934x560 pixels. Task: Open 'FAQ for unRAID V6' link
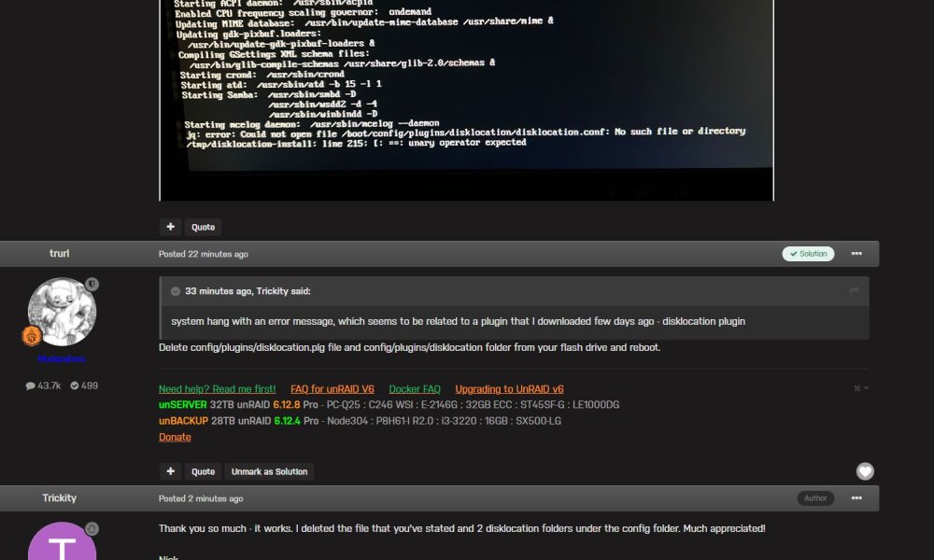pyautogui.click(x=333, y=389)
